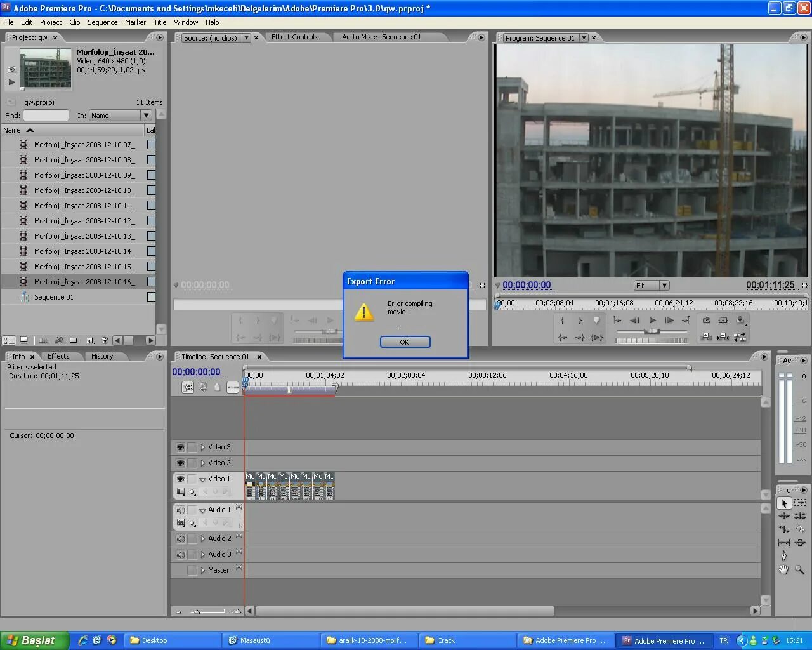Collapse the Video 1 track

click(202, 479)
